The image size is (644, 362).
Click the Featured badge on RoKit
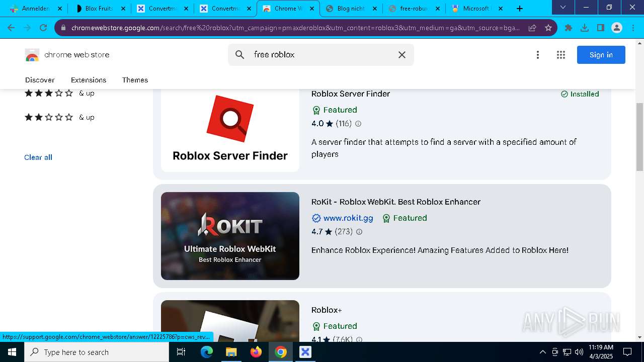(405, 218)
